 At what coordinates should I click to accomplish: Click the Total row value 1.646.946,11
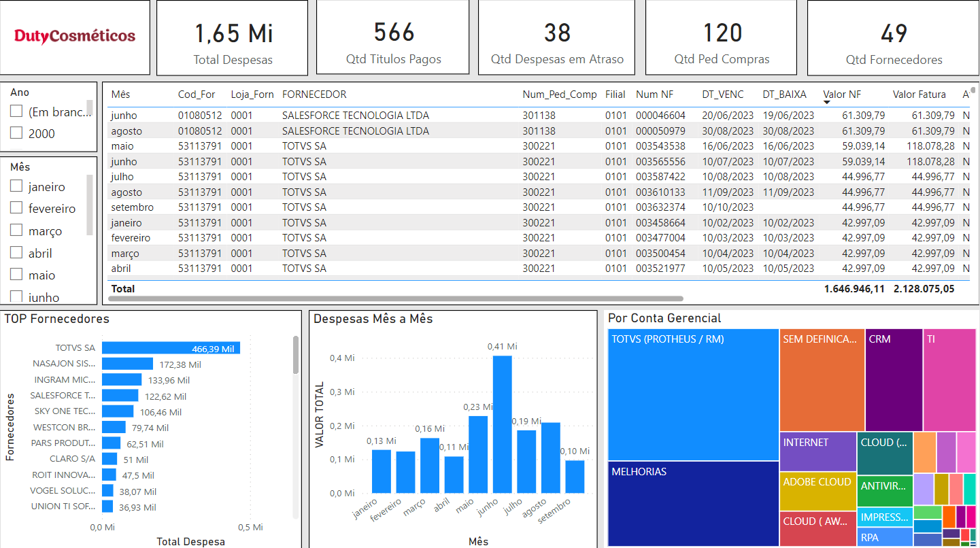click(x=854, y=289)
